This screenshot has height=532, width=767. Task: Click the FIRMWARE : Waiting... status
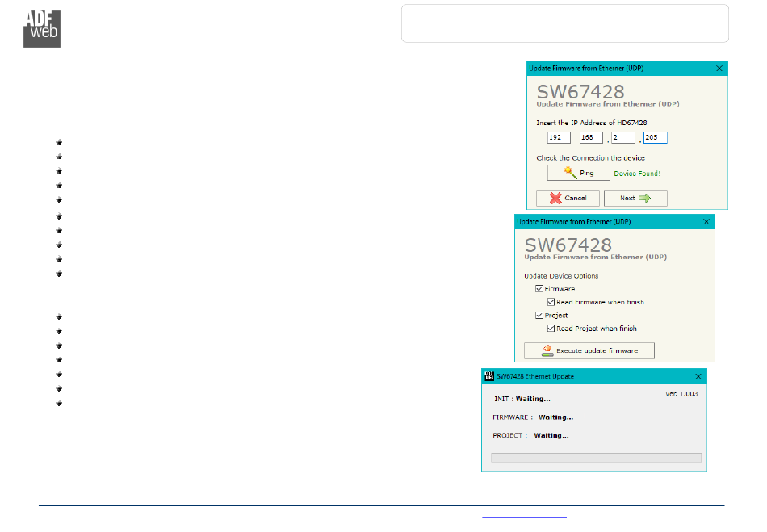pos(533,417)
